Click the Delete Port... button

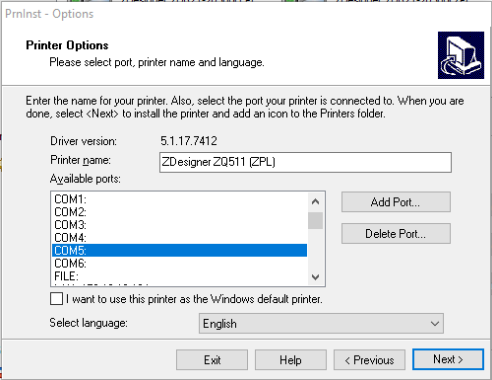tap(396, 234)
